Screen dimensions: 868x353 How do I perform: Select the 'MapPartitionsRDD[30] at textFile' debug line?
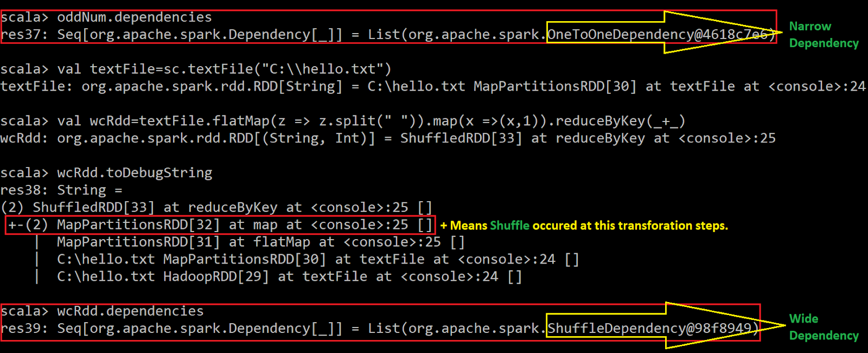click(x=306, y=260)
